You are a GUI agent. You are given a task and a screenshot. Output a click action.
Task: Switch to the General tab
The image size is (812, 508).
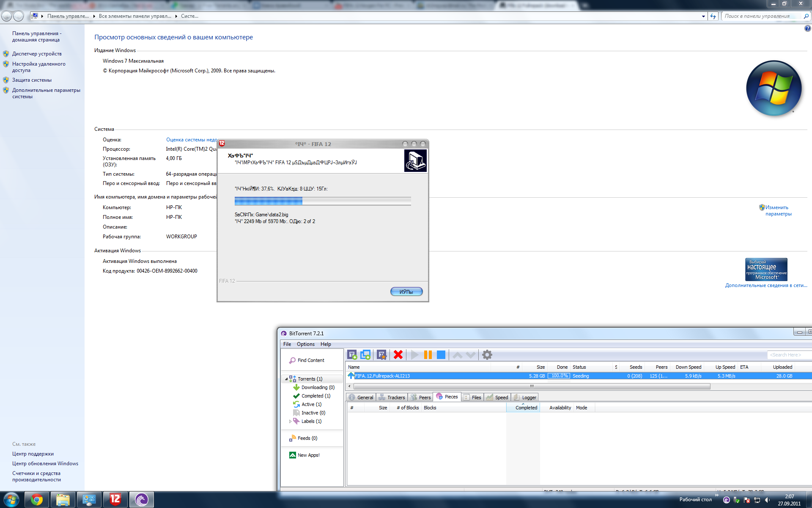(361, 397)
